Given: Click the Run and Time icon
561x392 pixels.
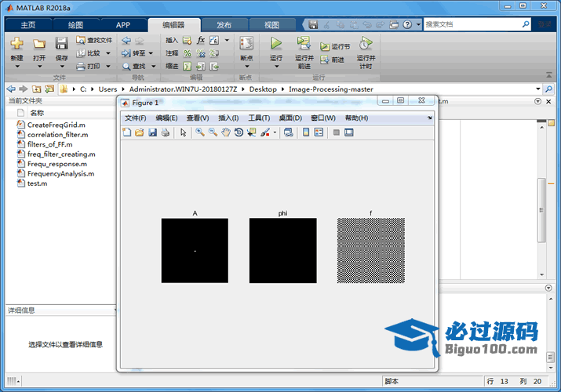Looking at the screenshot, I should (x=365, y=44).
